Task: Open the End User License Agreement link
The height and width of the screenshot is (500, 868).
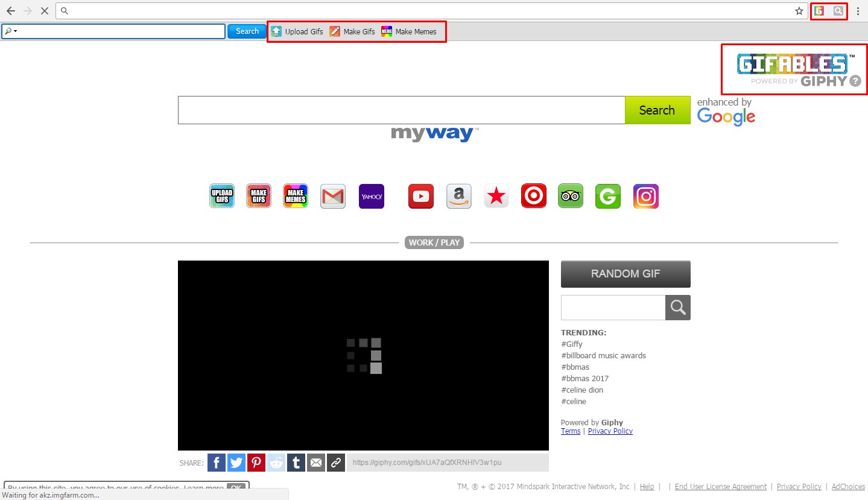Action: (x=721, y=487)
